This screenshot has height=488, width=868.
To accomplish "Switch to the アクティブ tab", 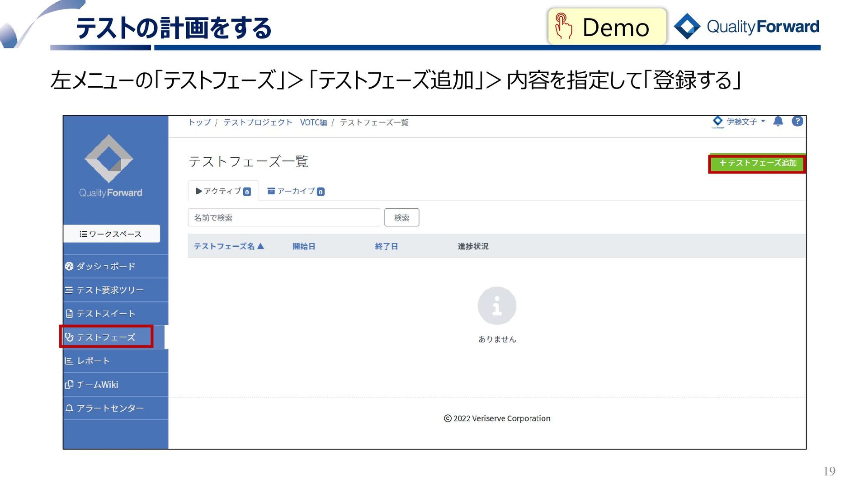I will coord(223,191).
